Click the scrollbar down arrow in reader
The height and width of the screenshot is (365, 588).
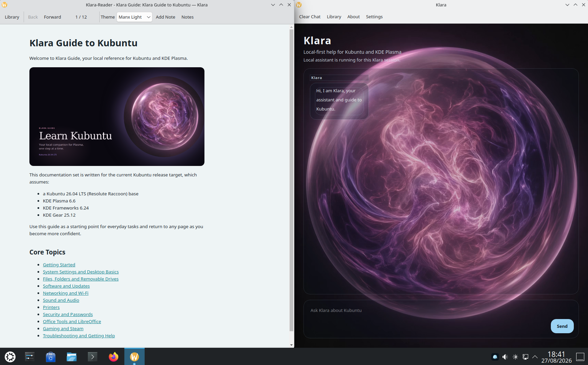click(x=291, y=345)
